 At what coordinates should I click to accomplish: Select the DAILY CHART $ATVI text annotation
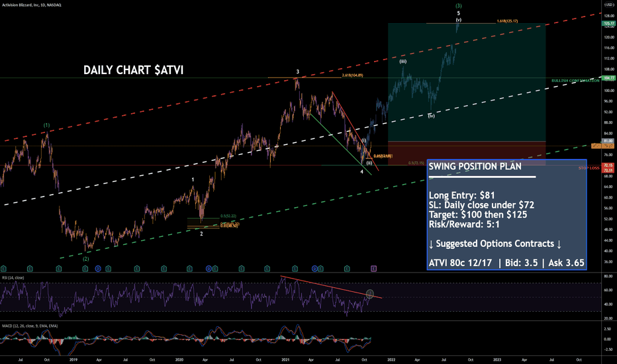click(133, 70)
